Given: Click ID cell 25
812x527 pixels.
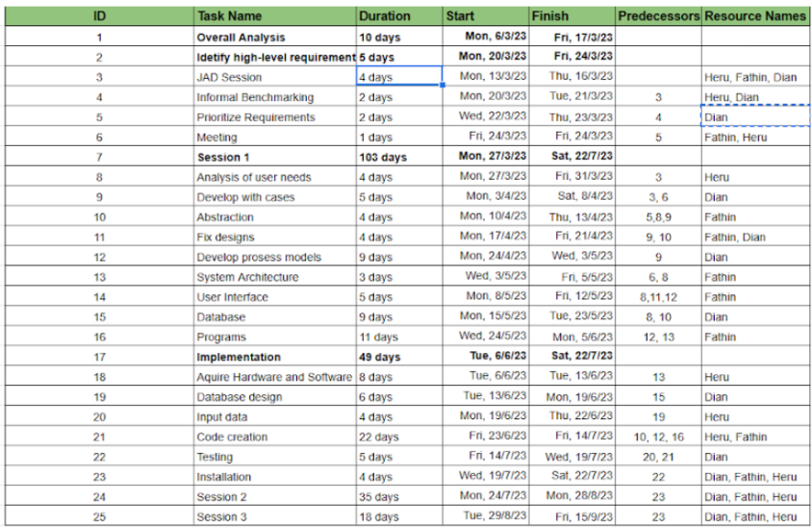Looking at the screenshot, I should [x=99, y=516].
